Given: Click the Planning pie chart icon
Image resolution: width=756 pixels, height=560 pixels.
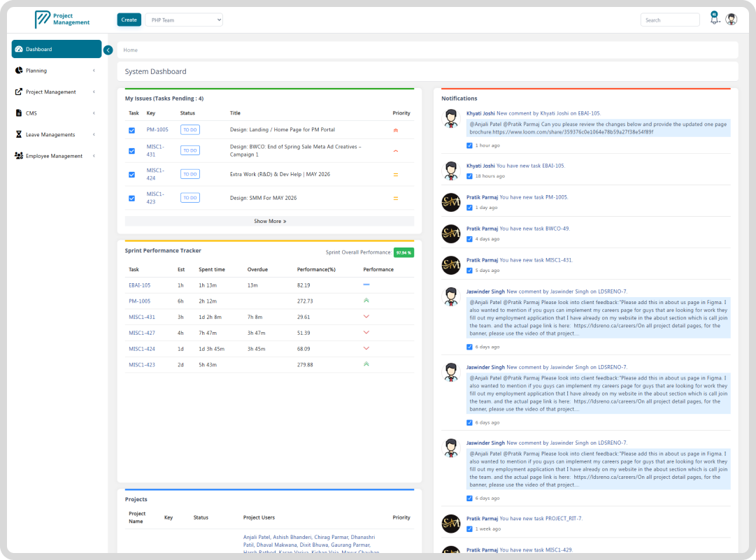Looking at the screenshot, I should (19, 71).
